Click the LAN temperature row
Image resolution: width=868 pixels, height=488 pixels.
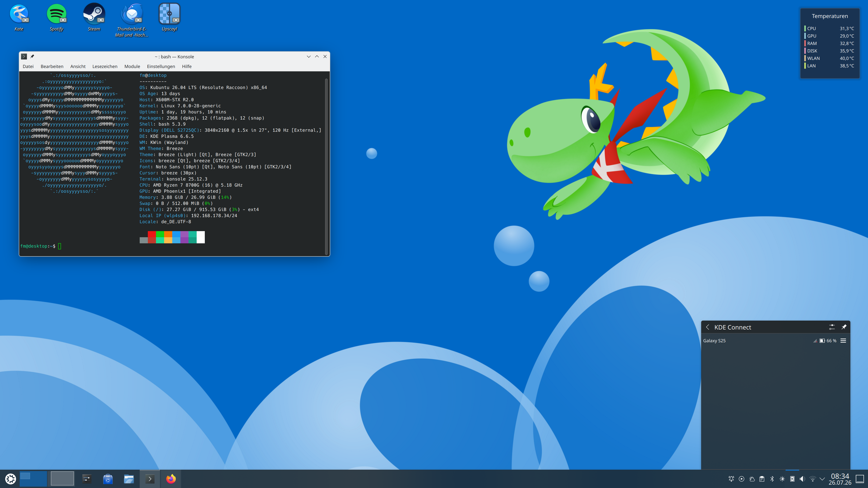pyautogui.click(x=829, y=65)
